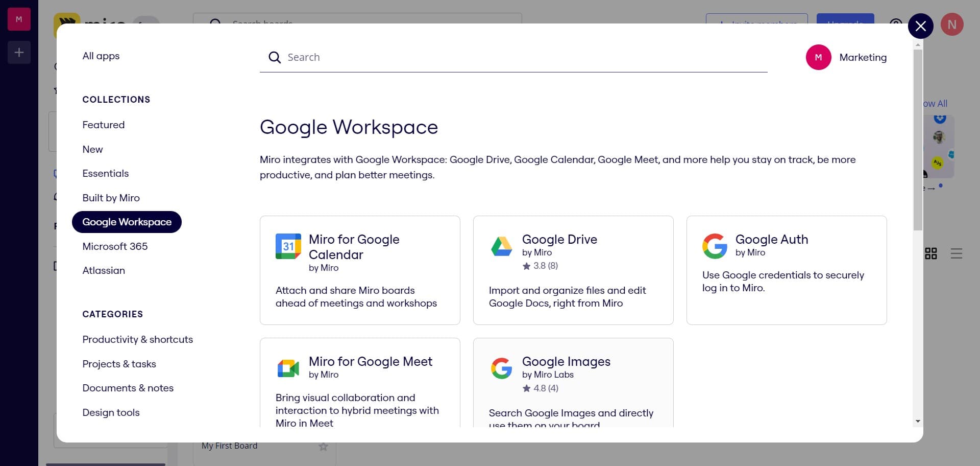Select Productivity & shortcuts category
This screenshot has width=980, height=466.
137,339
